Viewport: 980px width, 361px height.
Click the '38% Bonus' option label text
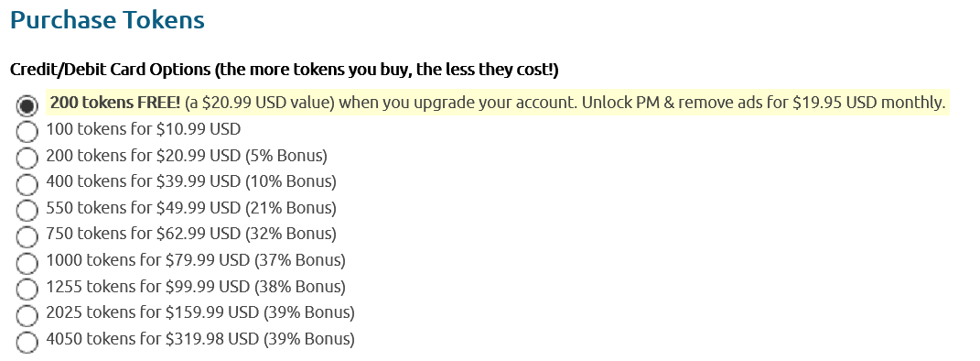tap(299, 287)
